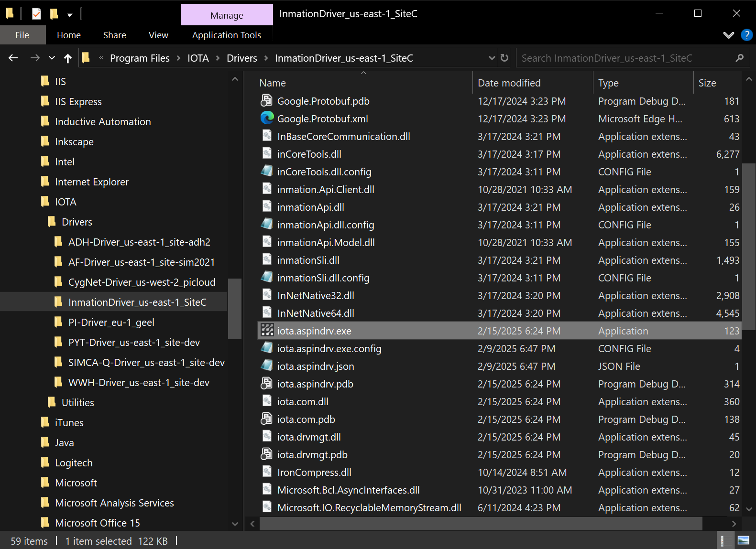Click the file list vertical scrollbar thumb
Screen dimensions: 756x549
748,246
